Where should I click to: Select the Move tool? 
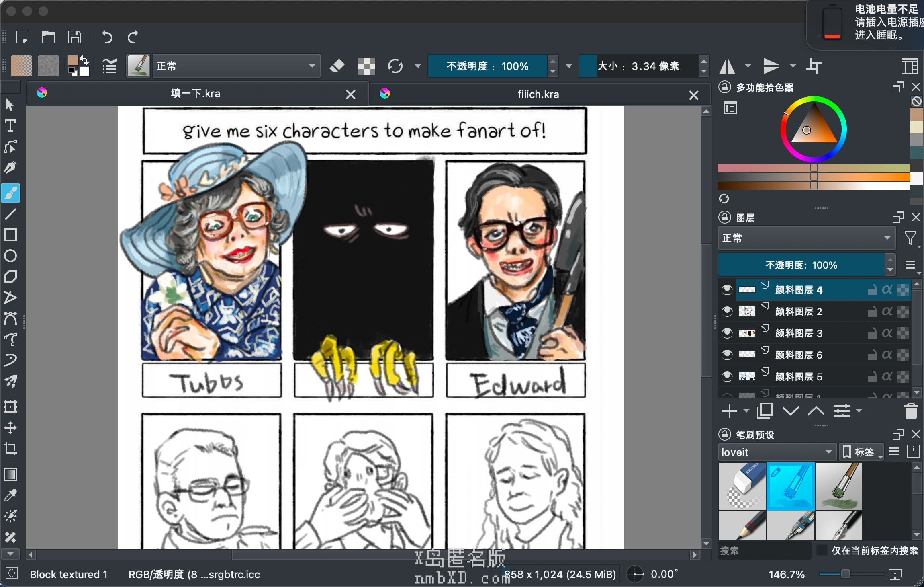tap(10, 427)
